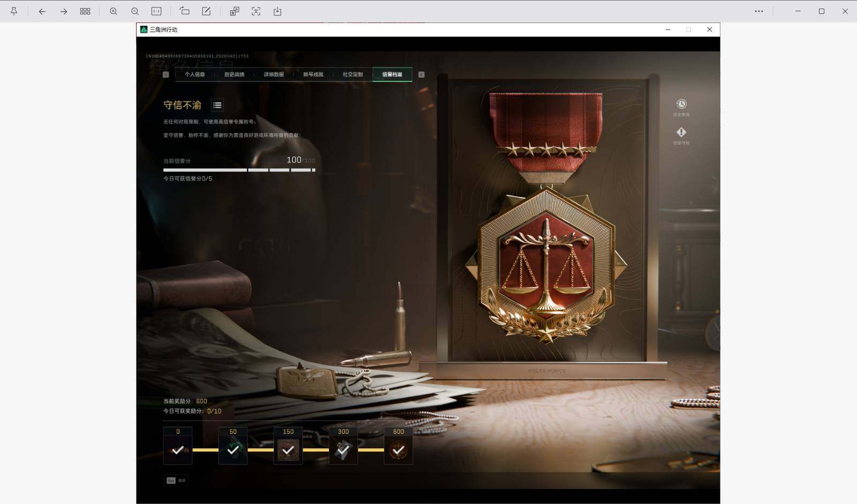This screenshot has width=857, height=504.
Task: Save the image with the download icon
Action: (x=277, y=11)
